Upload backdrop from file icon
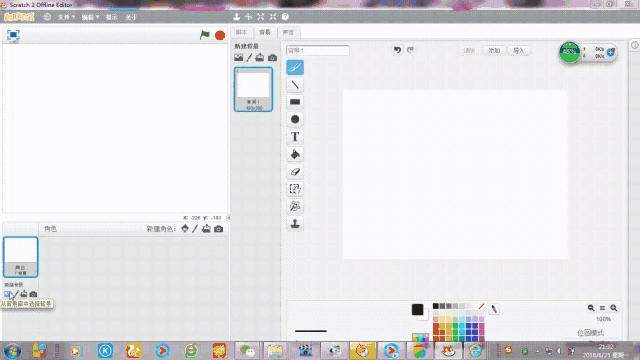The image size is (640, 360). click(260, 58)
